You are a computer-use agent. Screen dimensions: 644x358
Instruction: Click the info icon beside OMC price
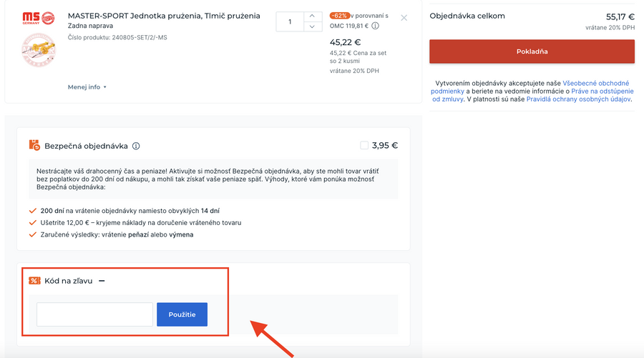point(376,26)
